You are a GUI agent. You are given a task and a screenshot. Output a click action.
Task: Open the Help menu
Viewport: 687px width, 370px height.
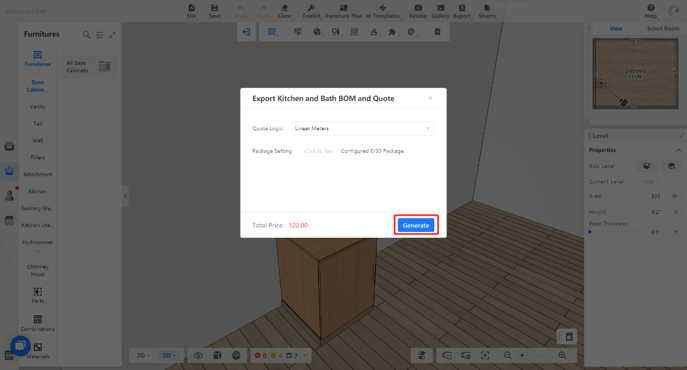click(651, 11)
